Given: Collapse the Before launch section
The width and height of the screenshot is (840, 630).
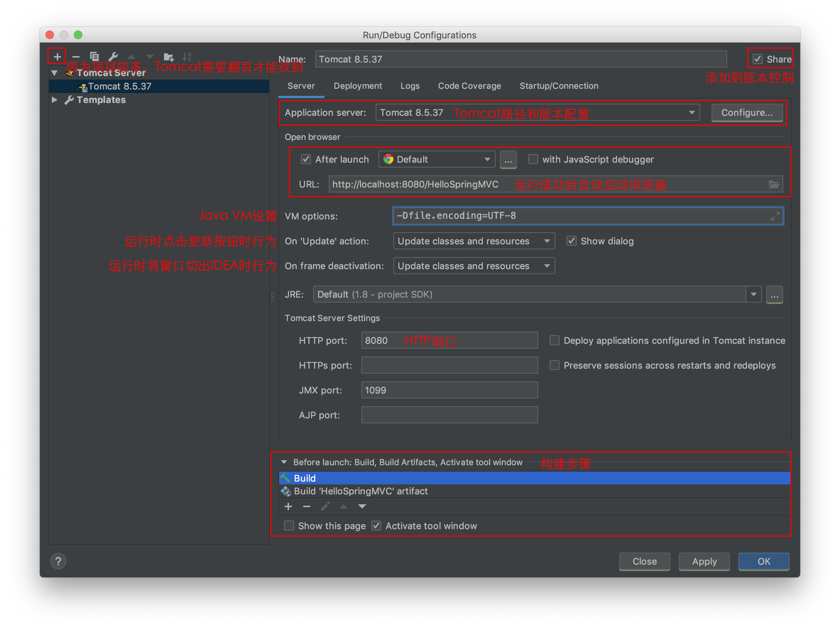Looking at the screenshot, I should click(x=284, y=462).
